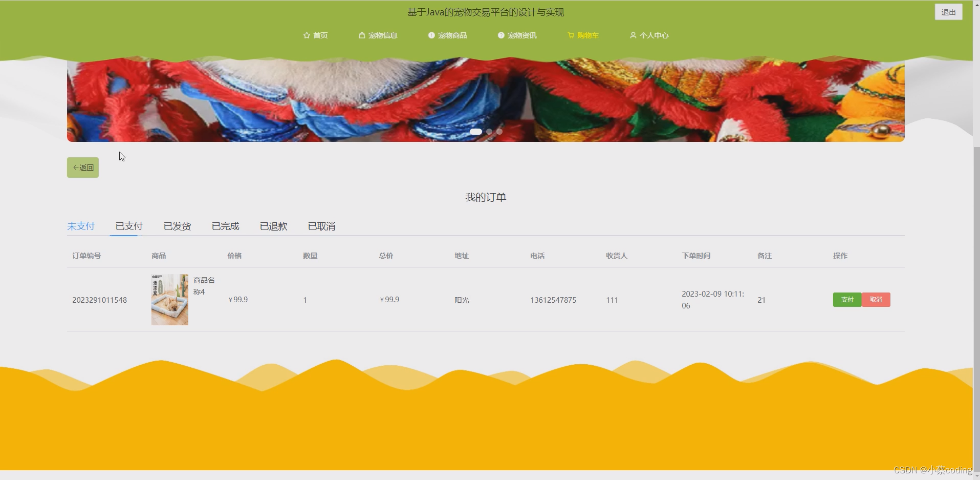
Task: Click the star icon beside 首页
Action: pos(307,35)
